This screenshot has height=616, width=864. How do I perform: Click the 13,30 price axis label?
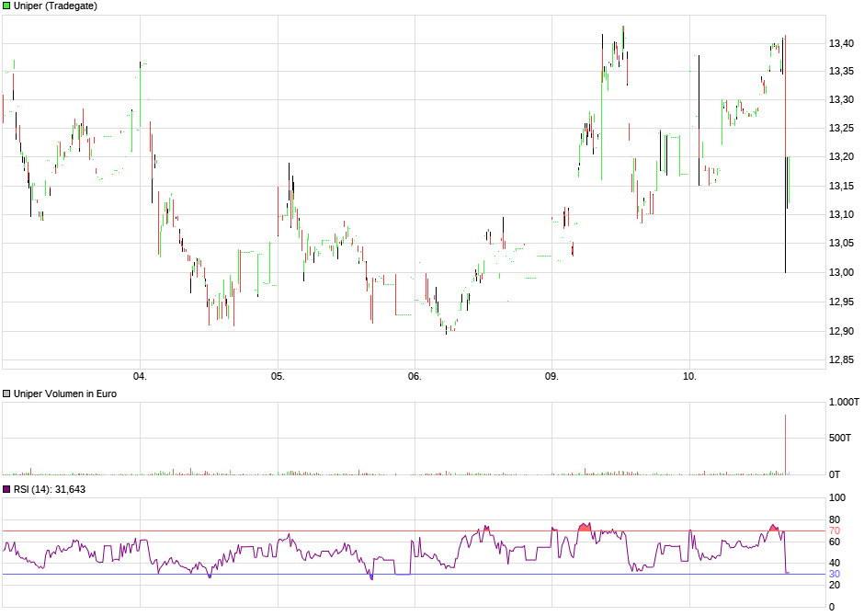tap(841, 99)
